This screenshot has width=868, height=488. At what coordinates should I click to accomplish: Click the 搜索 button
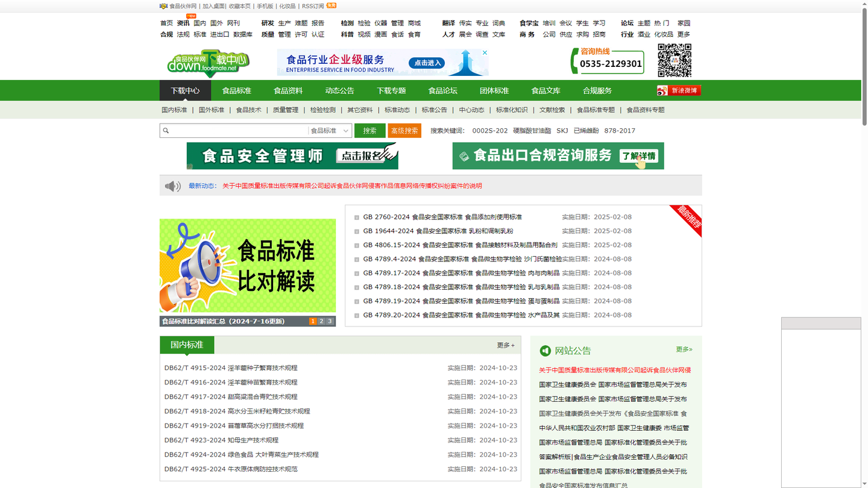coord(370,131)
